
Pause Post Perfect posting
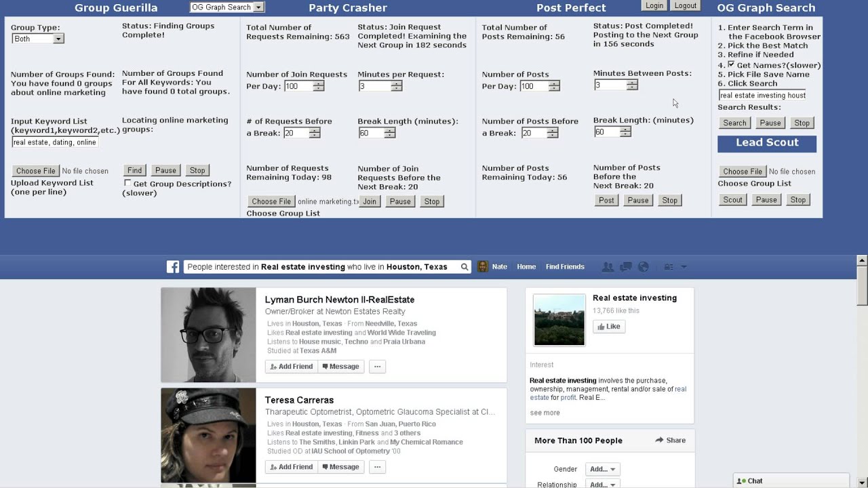pyautogui.click(x=638, y=201)
